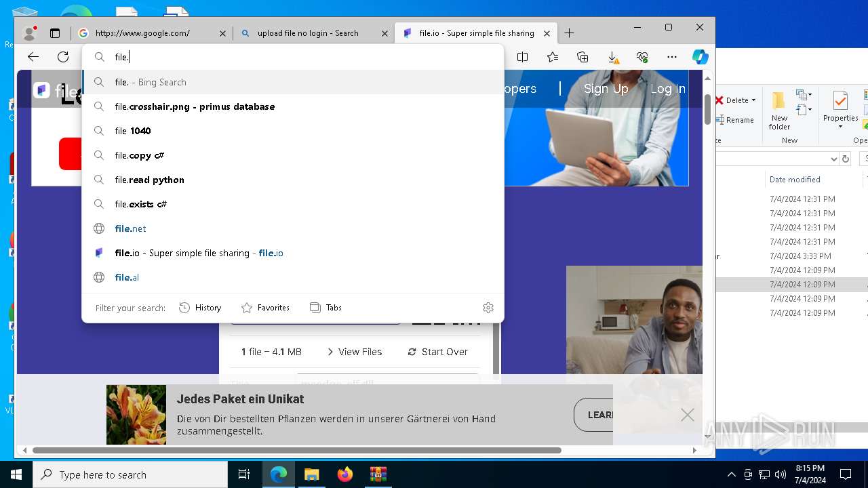Open Task View on taskbar
Screen dimensions: 868x488
244,474
